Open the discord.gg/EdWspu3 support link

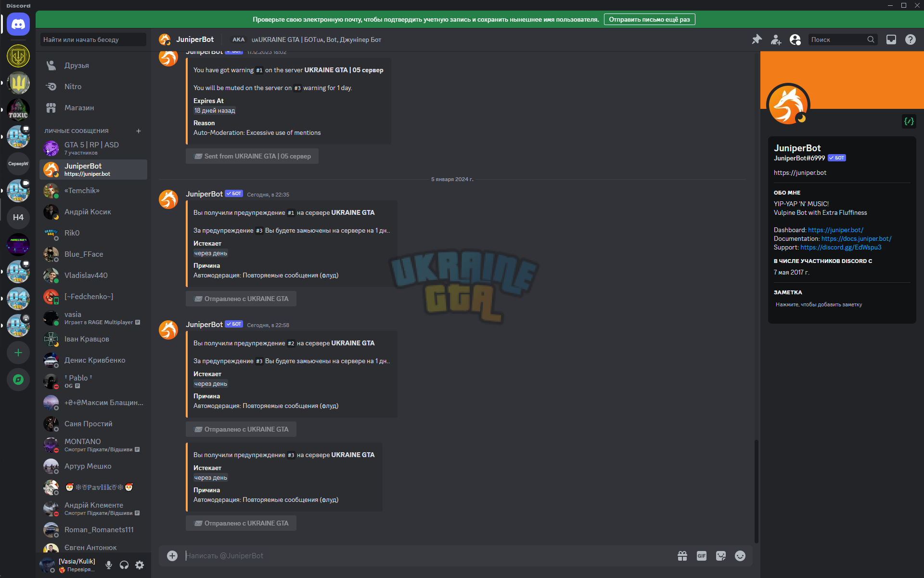click(x=841, y=247)
